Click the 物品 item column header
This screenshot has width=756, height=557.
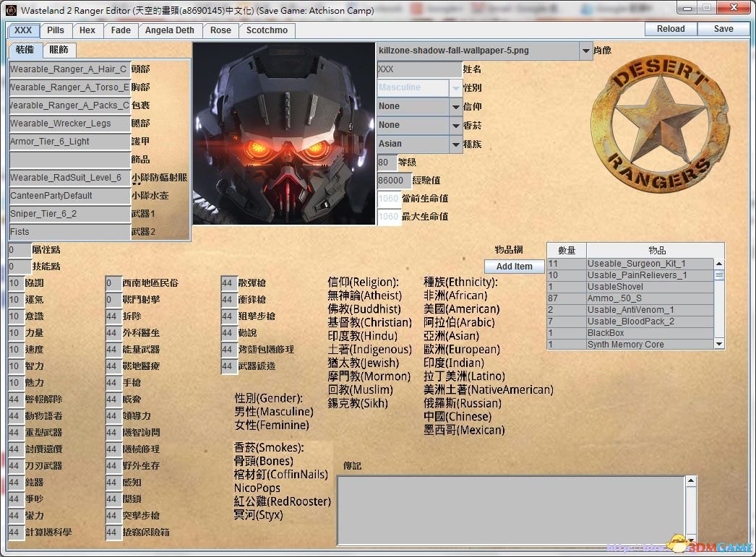coord(656,251)
